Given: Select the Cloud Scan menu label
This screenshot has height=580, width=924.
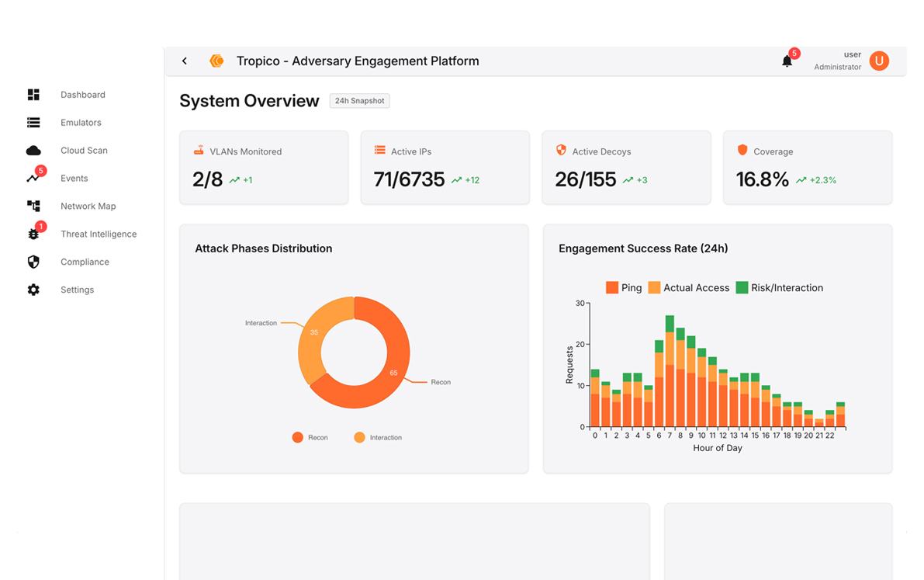Looking at the screenshot, I should tap(84, 151).
